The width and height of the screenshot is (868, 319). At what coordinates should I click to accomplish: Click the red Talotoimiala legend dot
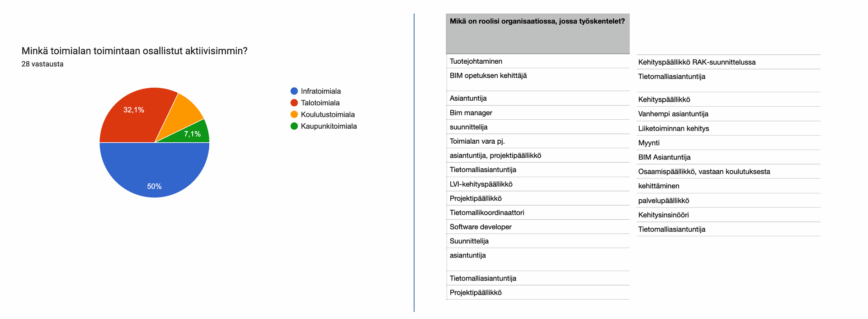(294, 103)
